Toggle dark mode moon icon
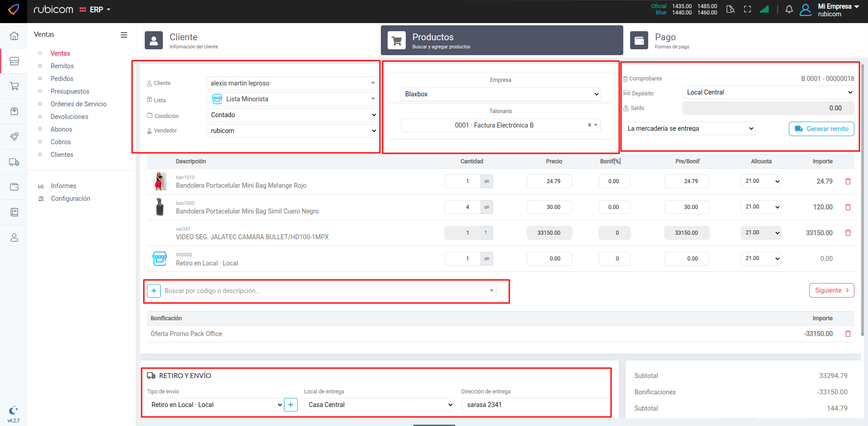Screen dimensions: 868x426 [x=13, y=410]
